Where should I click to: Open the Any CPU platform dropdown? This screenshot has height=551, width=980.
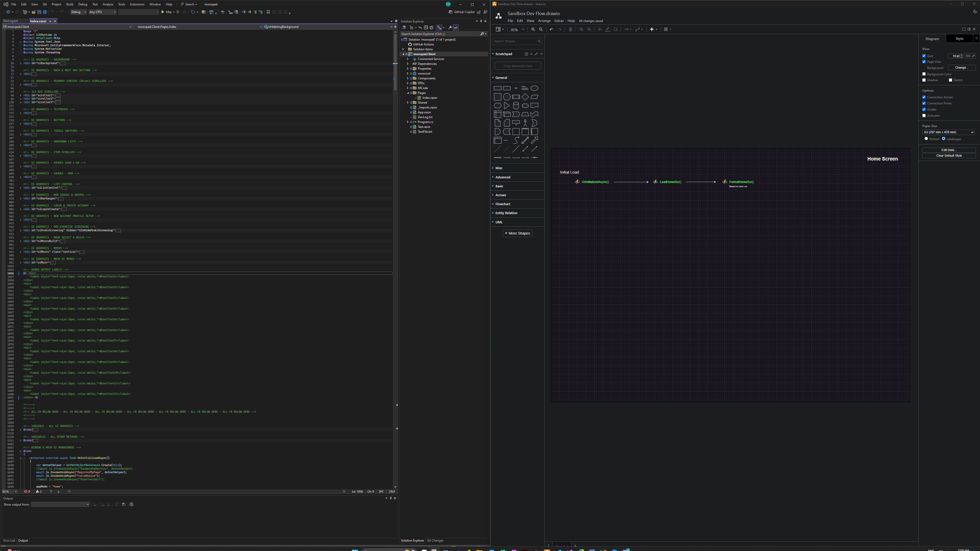tap(102, 12)
